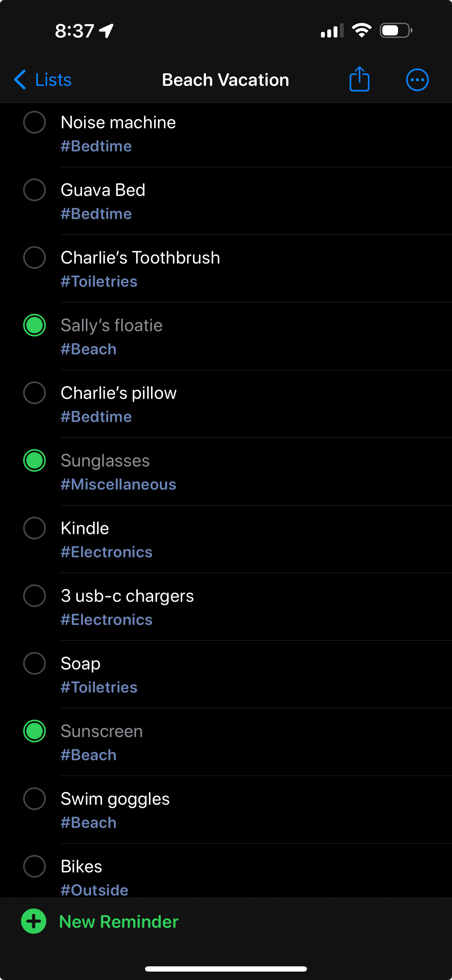This screenshot has height=980, width=452.
Task: Tap the location arrow in status bar
Action: tap(106, 31)
